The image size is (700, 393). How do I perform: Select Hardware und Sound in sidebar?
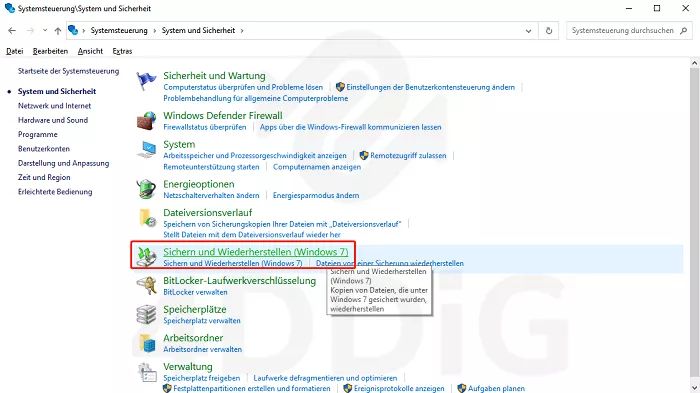tap(53, 120)
